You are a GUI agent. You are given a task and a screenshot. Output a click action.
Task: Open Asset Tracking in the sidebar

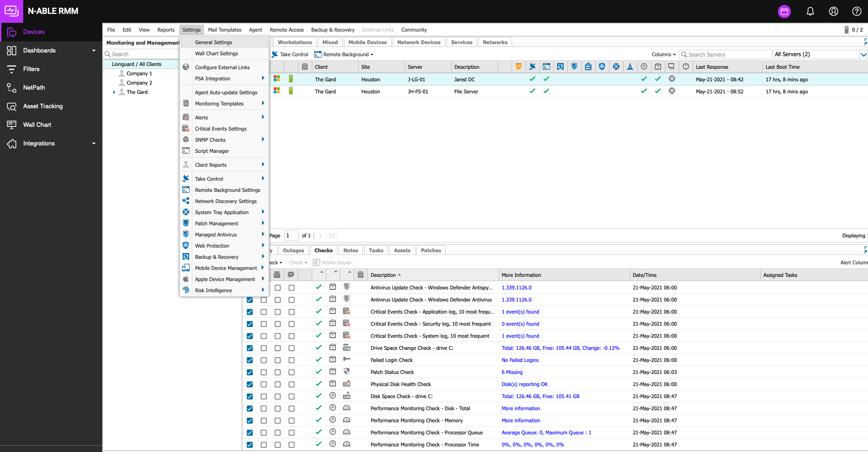click(43, 106)
